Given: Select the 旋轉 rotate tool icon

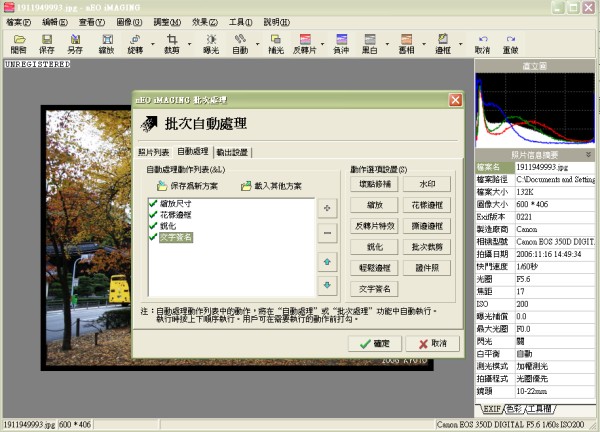Looking at the screenshot, I should tap(135, 44).
